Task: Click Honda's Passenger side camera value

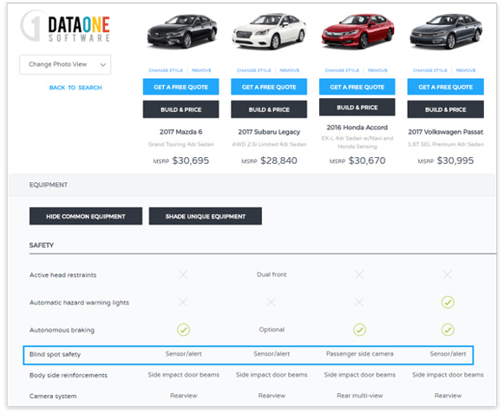Action: click(360, 354)
